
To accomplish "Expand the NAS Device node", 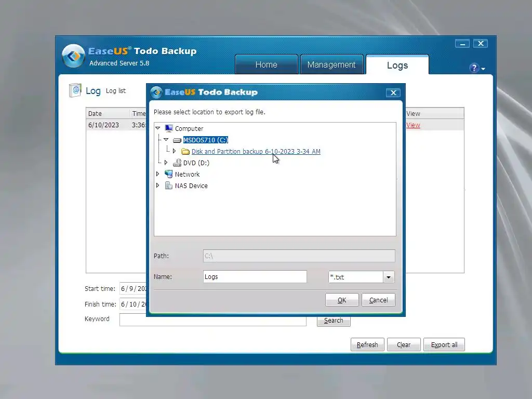I will click(157, 185).
